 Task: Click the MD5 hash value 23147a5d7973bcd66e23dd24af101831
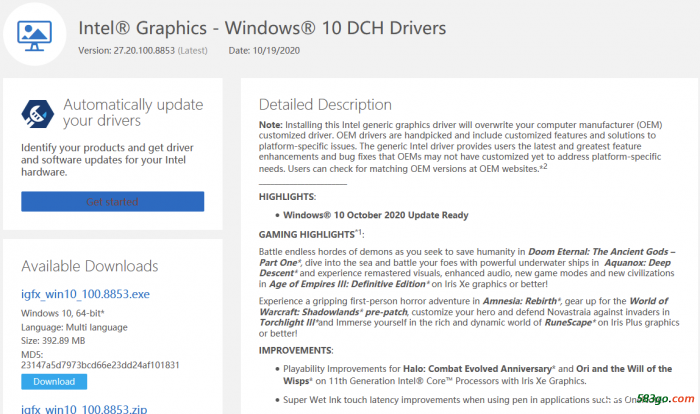(x=100, y=365)
